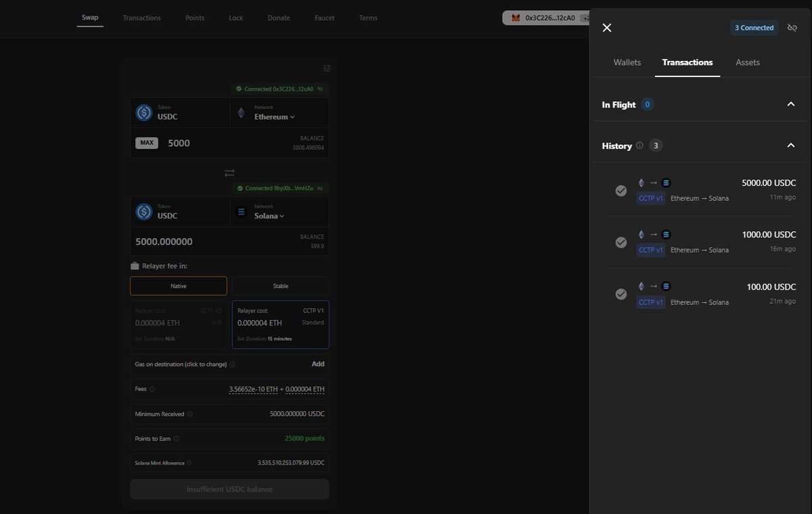Image resolution: width=812 pixels, height=514 pixels.
Task: Click the 5000 amount input field
Action: coord(203,143)
